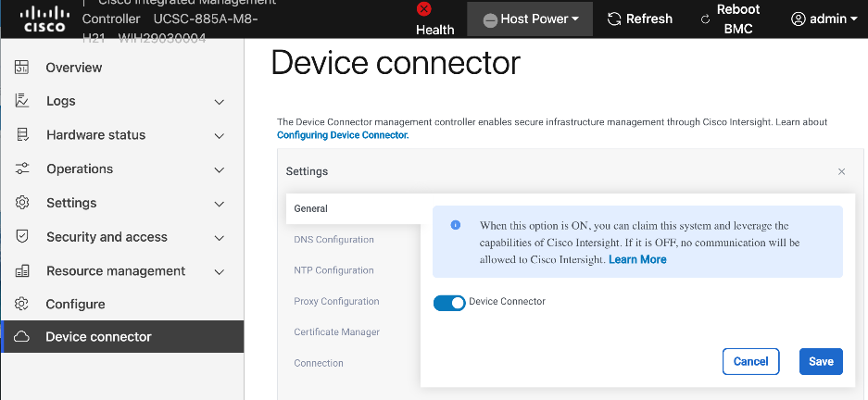Click the Refresh button label
This screenshot has height=400, width=868.
648,19
